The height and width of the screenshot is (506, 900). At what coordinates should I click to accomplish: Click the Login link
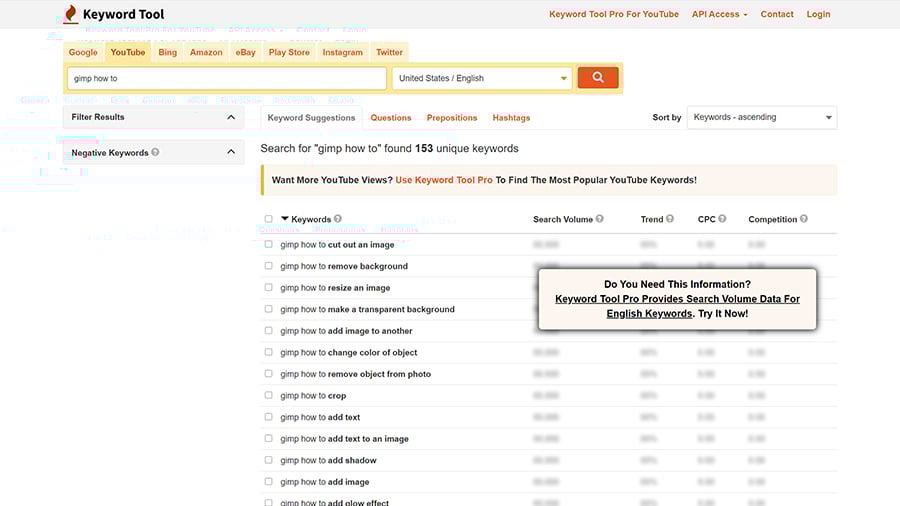[818, 14]
